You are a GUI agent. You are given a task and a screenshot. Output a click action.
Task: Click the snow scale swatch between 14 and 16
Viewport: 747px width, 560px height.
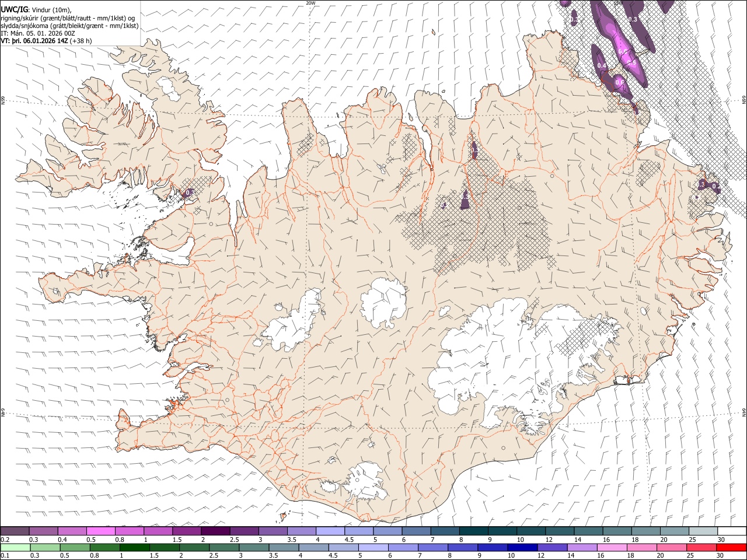pyautogui.click(x=587, y=531)
